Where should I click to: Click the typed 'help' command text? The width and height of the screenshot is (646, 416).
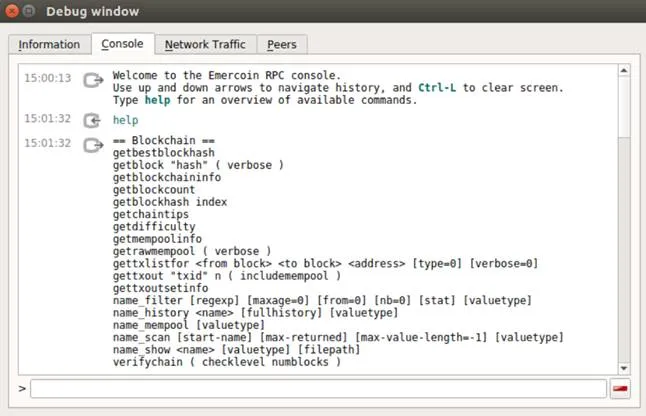pos(126,120)
